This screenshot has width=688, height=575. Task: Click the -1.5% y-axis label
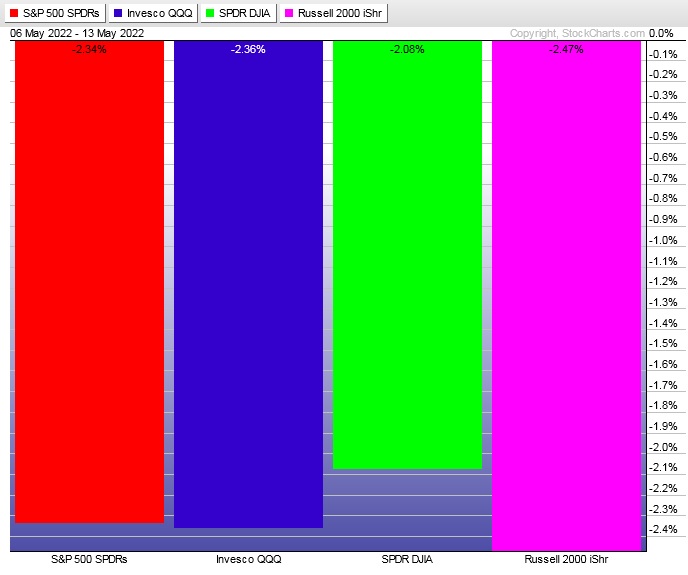tap(663, 343)
